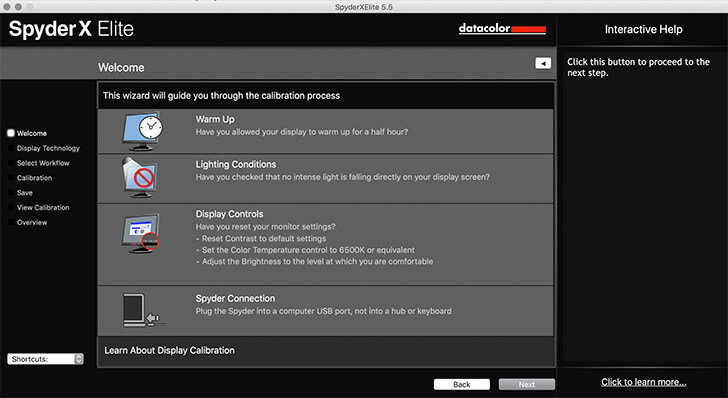Click the SpyderX Elite title logo
This screenshot has width=728, height=398.
(x=71, y=29)
